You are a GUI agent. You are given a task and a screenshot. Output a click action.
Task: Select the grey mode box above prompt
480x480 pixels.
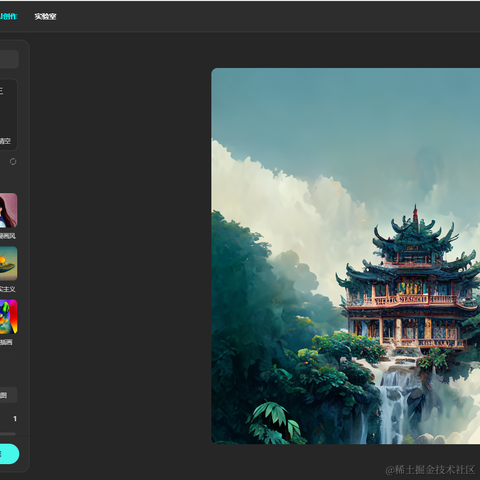click(x=9, y=59)
